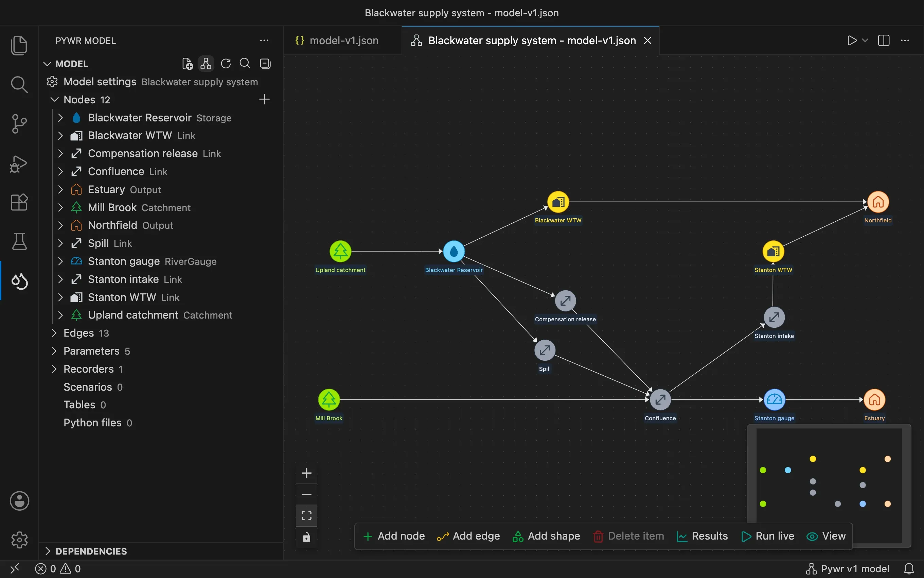
Task: Open the Testing flask view
Action: coord(19,242)
